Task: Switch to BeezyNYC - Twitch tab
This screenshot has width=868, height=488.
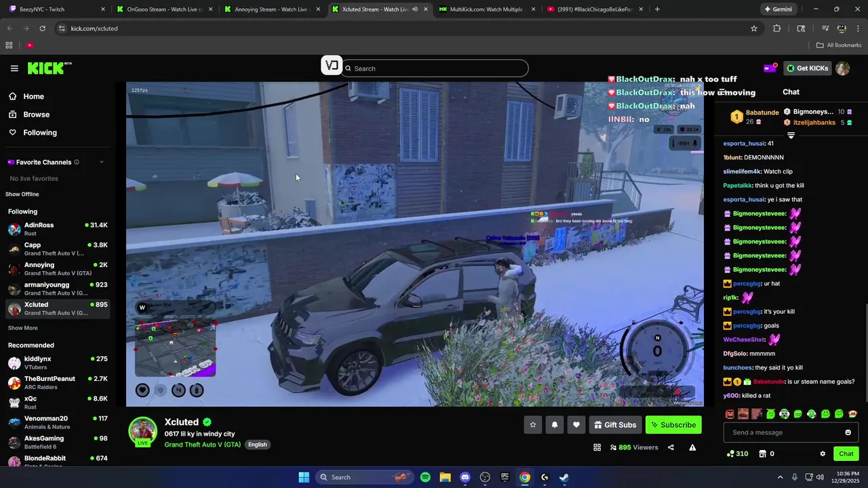Action: point(57,9)
